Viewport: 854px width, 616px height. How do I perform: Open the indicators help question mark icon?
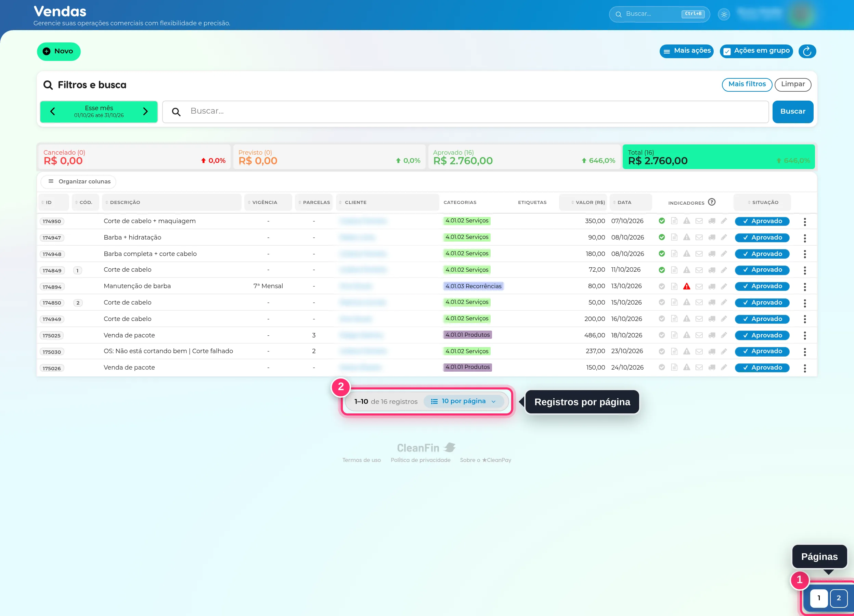click(711, 202)
